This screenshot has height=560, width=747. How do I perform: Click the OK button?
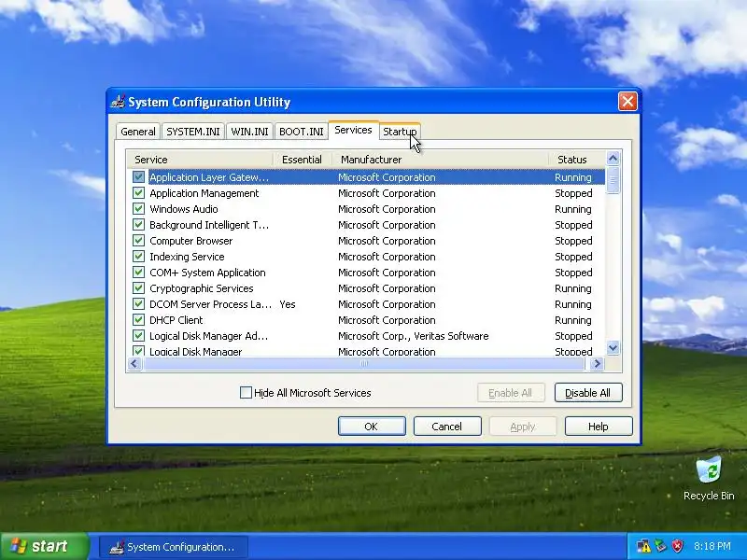pyautogui.click(x=372, y=427)
